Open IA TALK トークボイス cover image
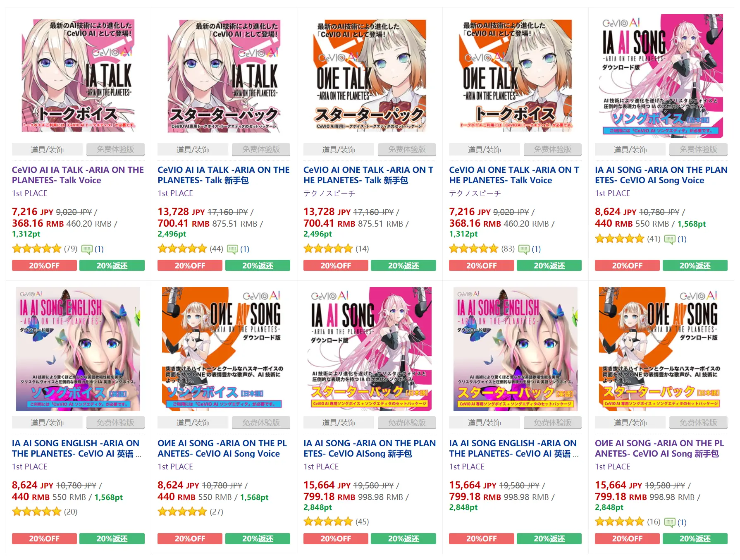The image size is (740, 560). (x=78, y=76)
